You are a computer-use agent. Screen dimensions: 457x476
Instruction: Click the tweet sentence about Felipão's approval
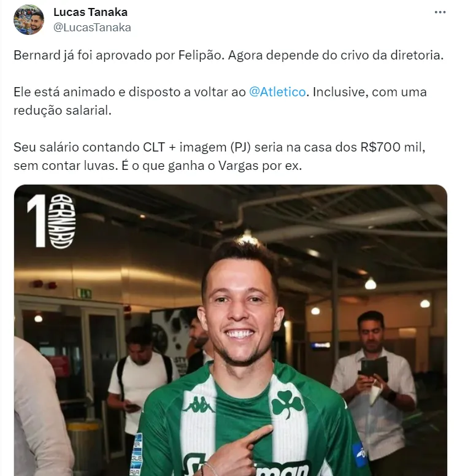[x=119, y=55]
